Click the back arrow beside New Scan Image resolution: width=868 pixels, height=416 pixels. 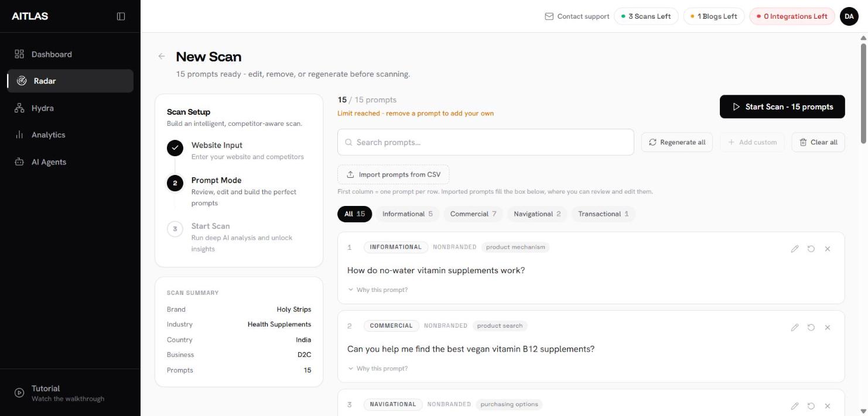click(x=162, y=56)
